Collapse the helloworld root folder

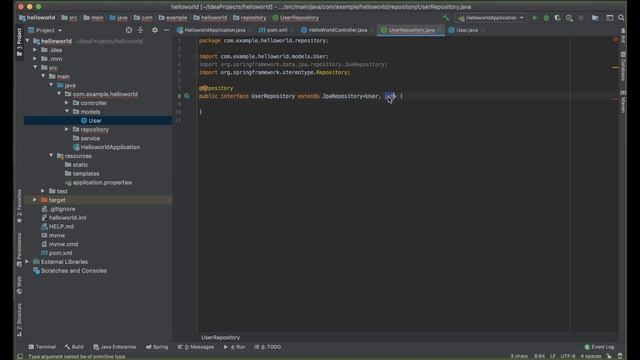(x=27, y=41)
